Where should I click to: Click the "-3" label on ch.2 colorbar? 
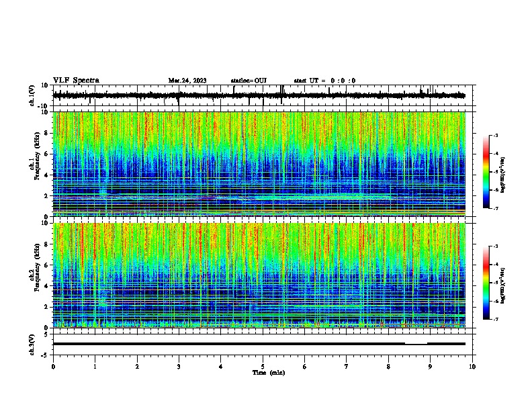pyautogui.click(x=495, y=246)
